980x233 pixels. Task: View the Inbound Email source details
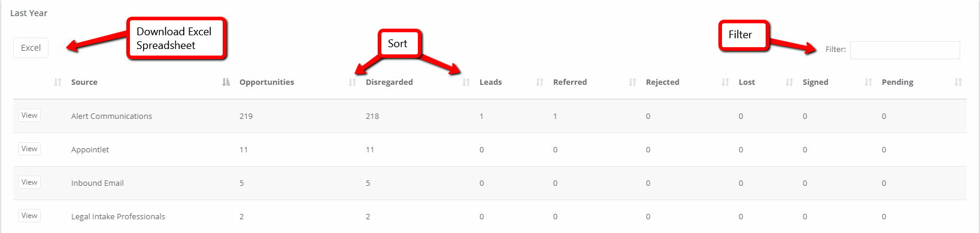click(29, 182)
